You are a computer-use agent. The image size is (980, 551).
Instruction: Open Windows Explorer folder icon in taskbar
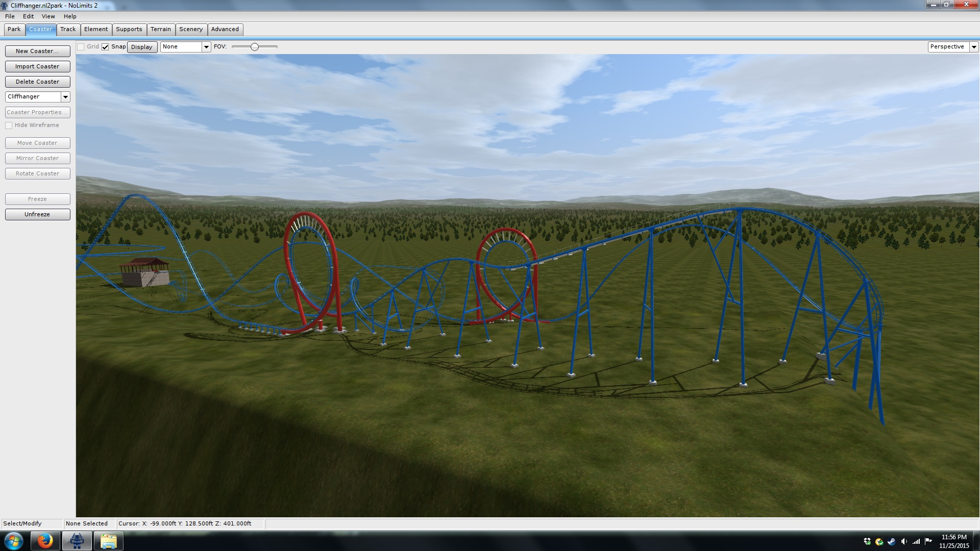coord(108,541)
